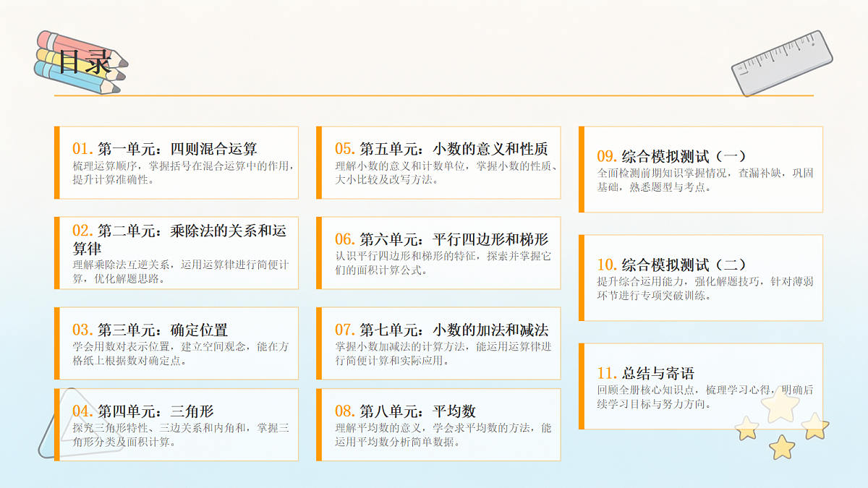Viewport: 868px width, 488px height.
Task: Select the orange 02. number
Action: tap(83, 231)
